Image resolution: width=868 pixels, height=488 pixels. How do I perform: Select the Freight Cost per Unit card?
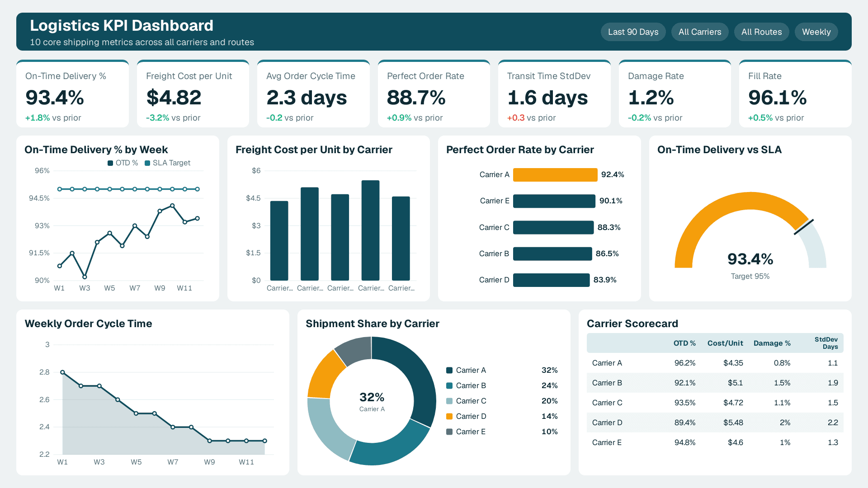(x=193, y=94)
